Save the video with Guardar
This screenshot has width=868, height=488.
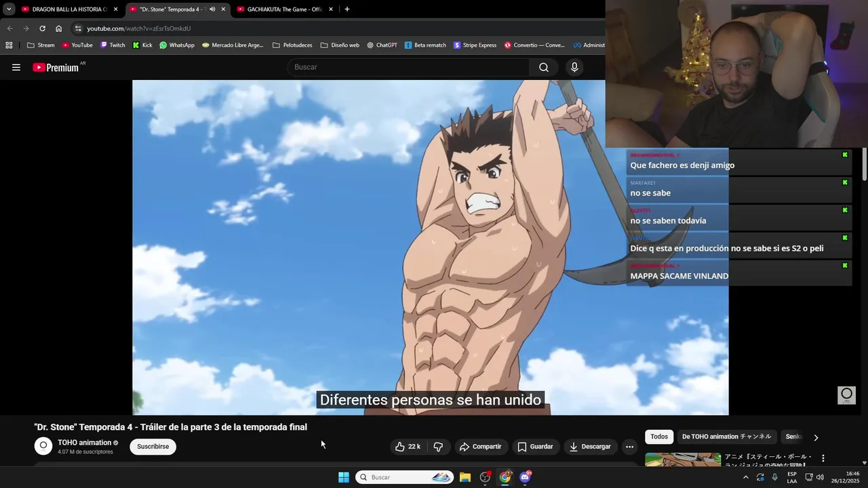pyautogui.click(x=535, y=447)
